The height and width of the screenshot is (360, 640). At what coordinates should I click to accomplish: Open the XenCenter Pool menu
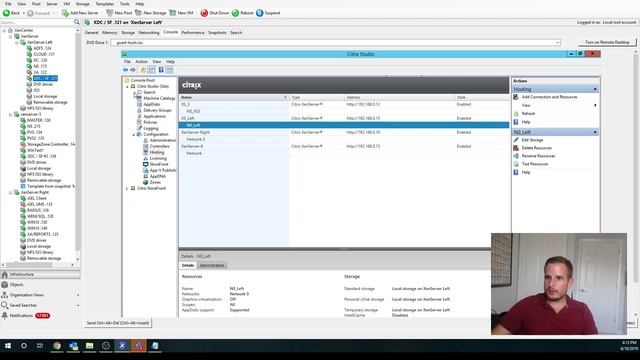36,4
